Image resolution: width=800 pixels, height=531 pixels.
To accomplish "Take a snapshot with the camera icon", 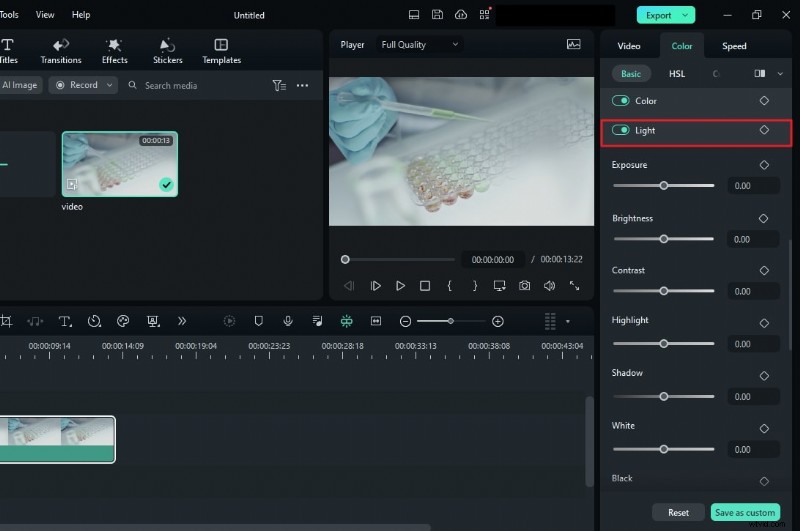I will (x=525, y=285).
